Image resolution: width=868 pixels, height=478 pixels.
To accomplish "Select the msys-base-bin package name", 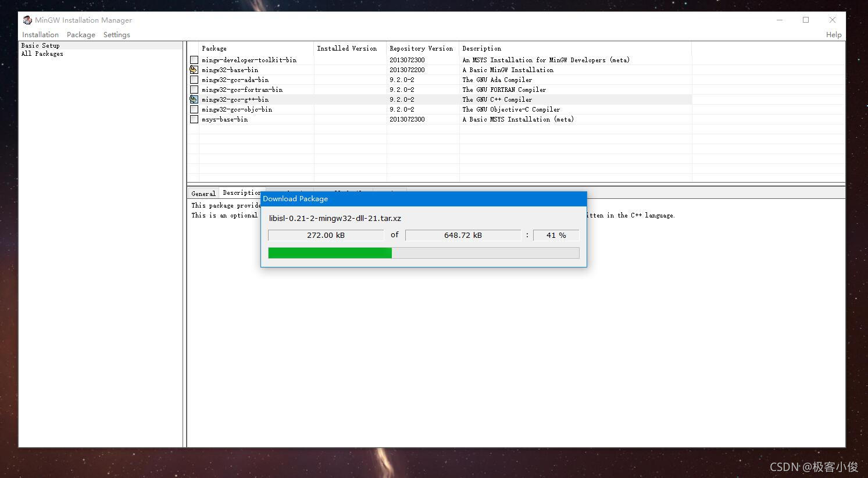I will click(x=224, y=119).
